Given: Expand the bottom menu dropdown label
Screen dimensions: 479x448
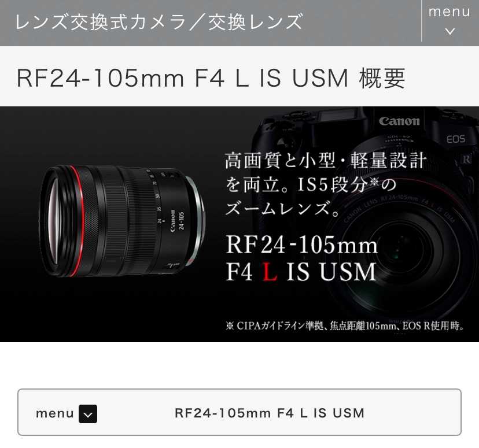Looking at the screenshot, I should pos(55,413).
